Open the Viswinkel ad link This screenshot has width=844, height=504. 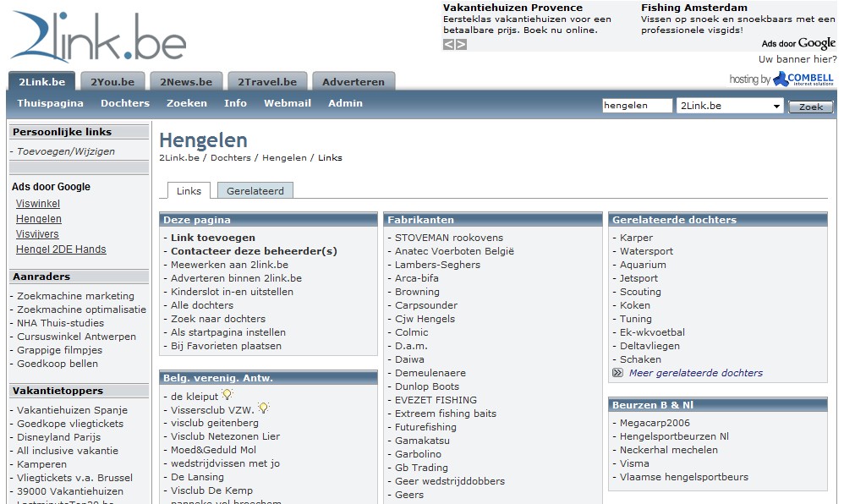[38, 204]
